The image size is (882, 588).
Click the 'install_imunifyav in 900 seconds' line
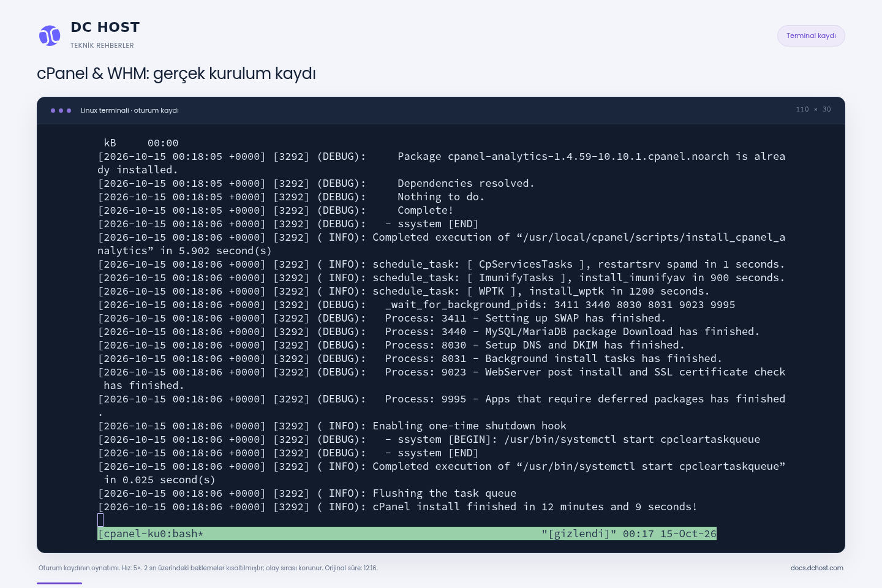pos(442,277)
